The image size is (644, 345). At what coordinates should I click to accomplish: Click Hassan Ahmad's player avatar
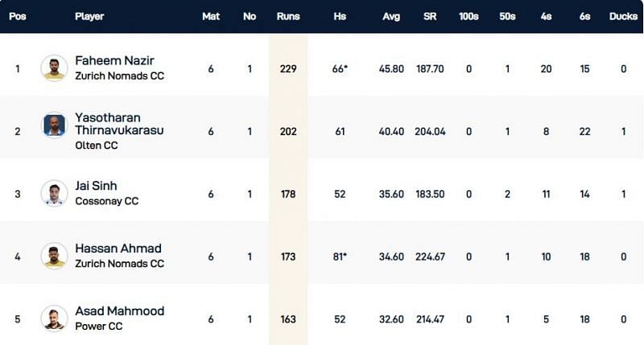point(54,257)
